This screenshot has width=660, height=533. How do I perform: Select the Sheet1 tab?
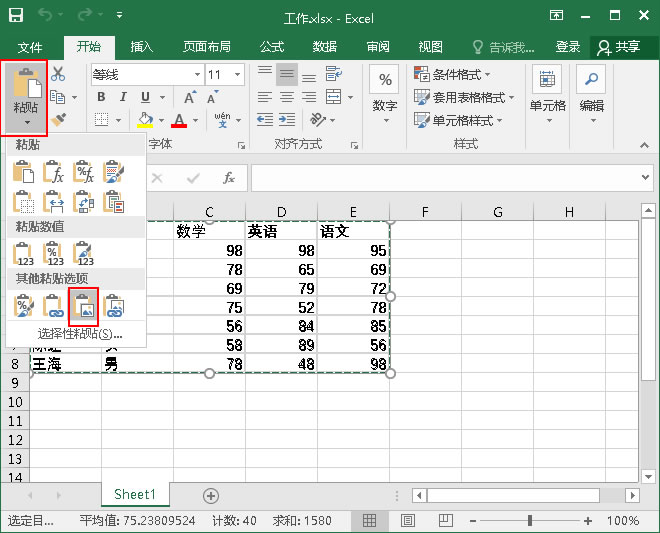pos(135,494)
